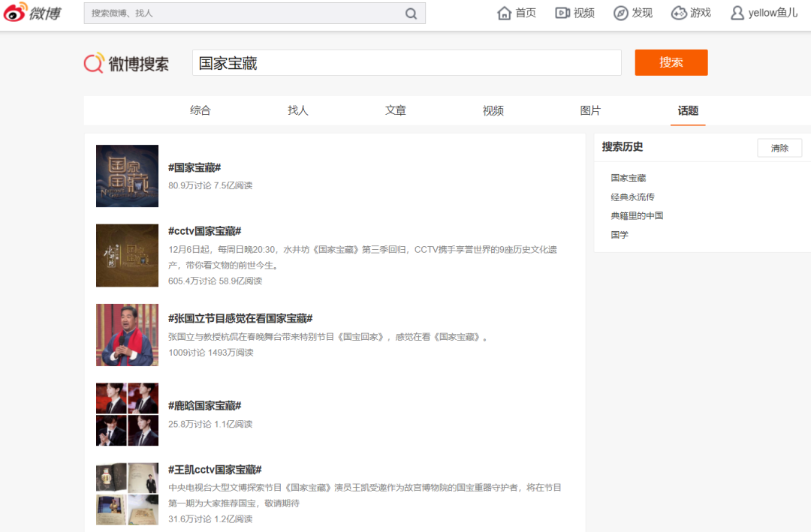Open the #国家宝藏# topic link
811x532 pixels.
(194, 167)
